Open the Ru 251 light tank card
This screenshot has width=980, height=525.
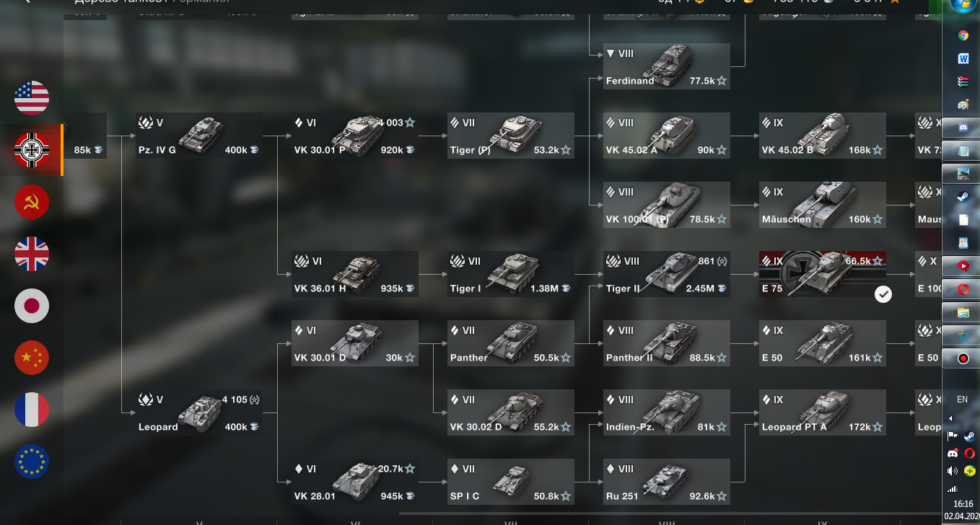[667, 482]
